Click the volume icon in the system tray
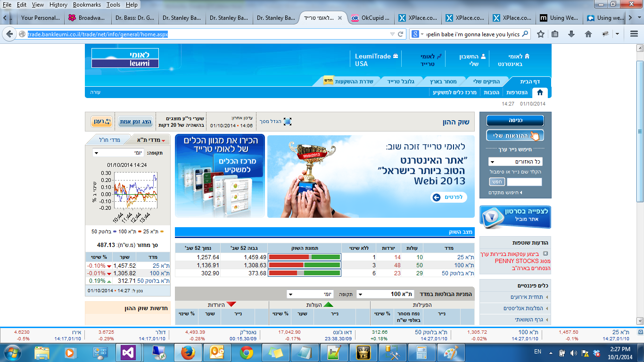Screen dimensions: 644x362 (574, 352)
